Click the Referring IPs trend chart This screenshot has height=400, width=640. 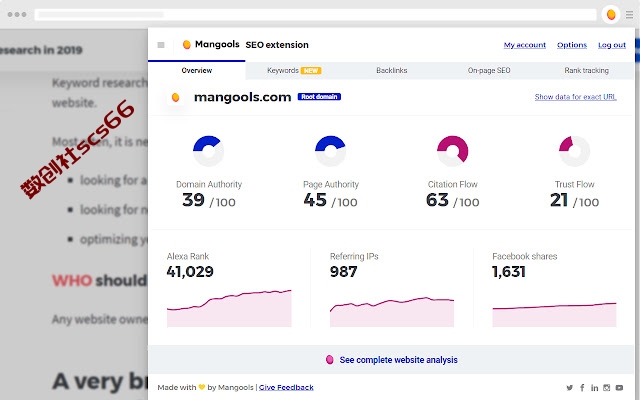coord(392,312)
